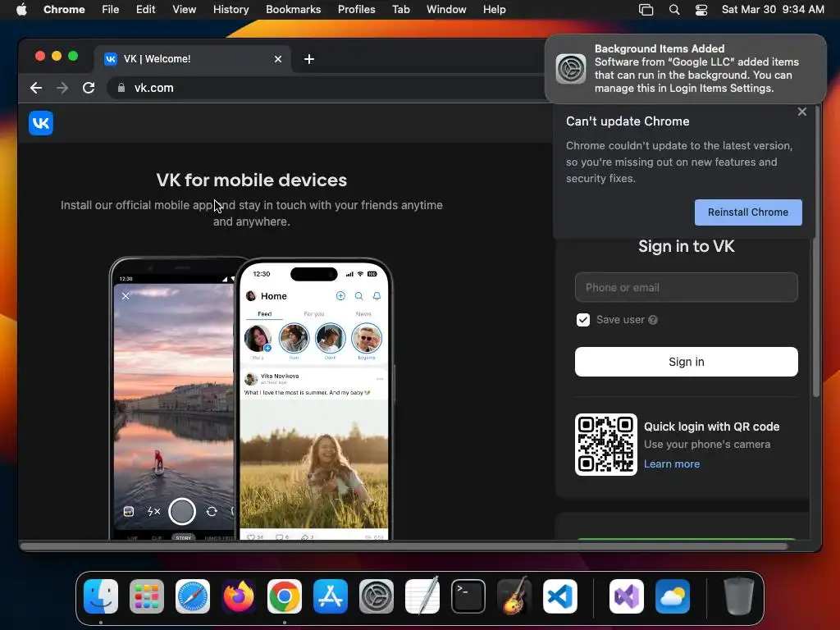Open a new tab with the plus button
840x630 pixels.
309,59
